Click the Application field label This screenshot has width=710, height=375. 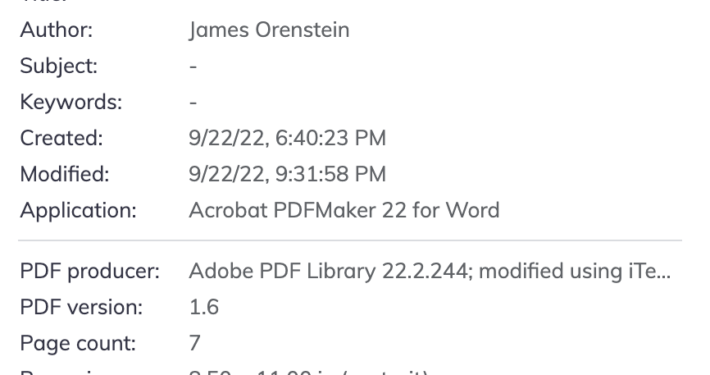pyautogui.click(x=78, y=210)
